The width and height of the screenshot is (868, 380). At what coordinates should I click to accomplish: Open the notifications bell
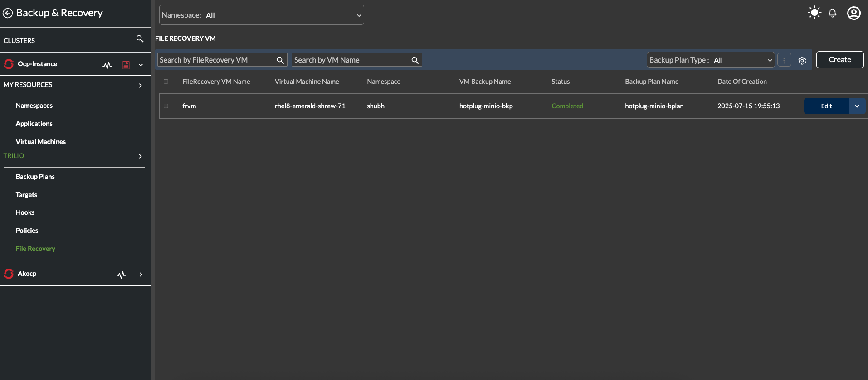click(x=832, y=13)
